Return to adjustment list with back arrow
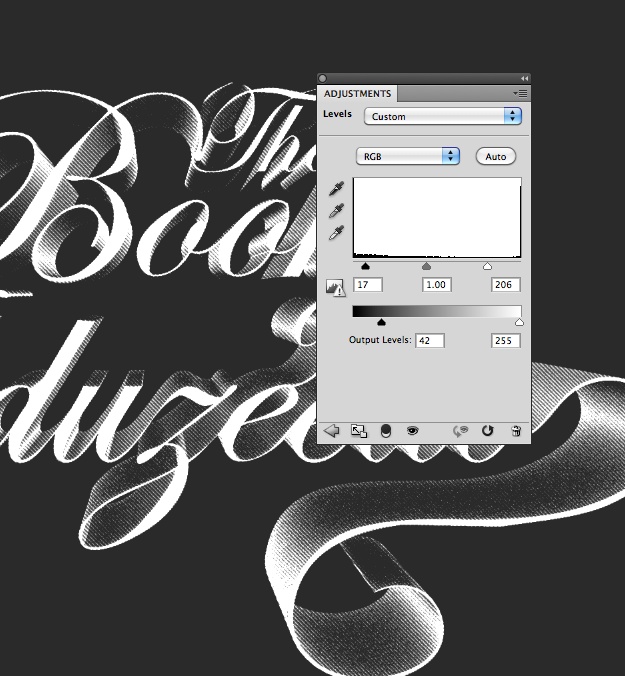Screen dimensions: 625x676 coord(332,430)
